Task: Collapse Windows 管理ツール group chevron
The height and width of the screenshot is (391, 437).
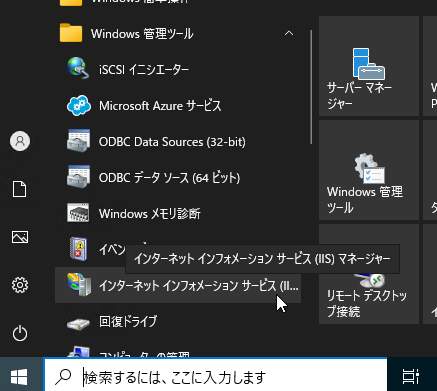Action: (289, 33)
